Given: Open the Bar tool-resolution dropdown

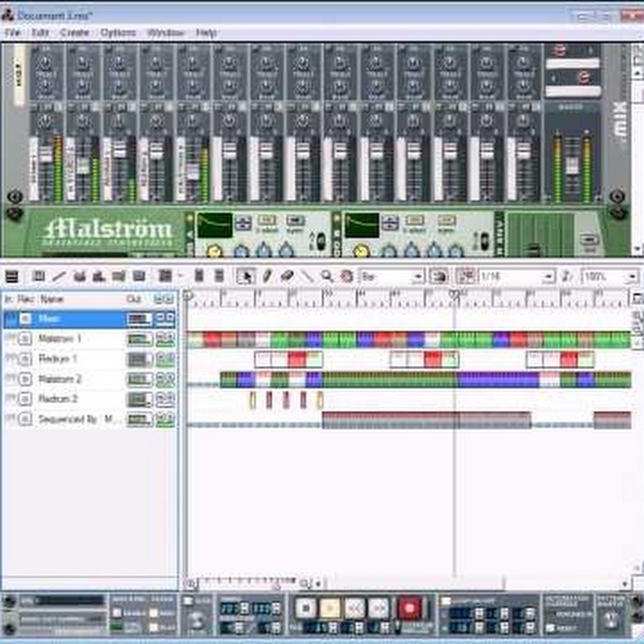Looking at the screenshot, I should (417, 276).
